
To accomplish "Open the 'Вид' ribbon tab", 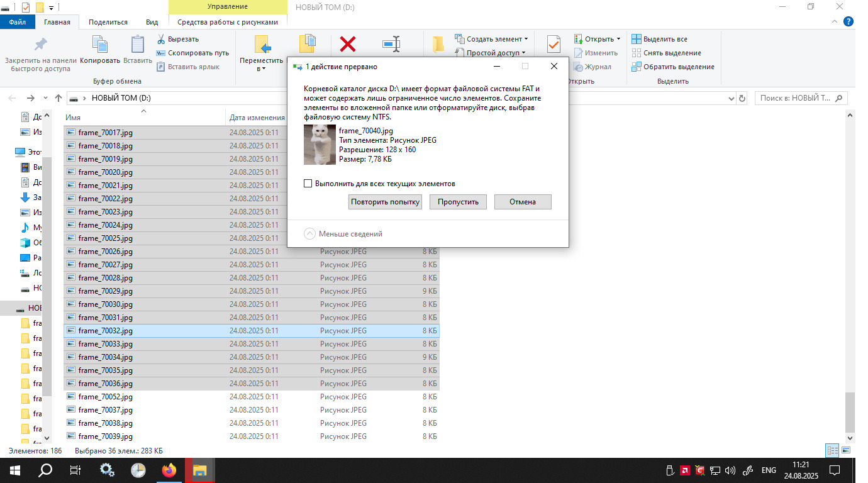I will [152, 22].
